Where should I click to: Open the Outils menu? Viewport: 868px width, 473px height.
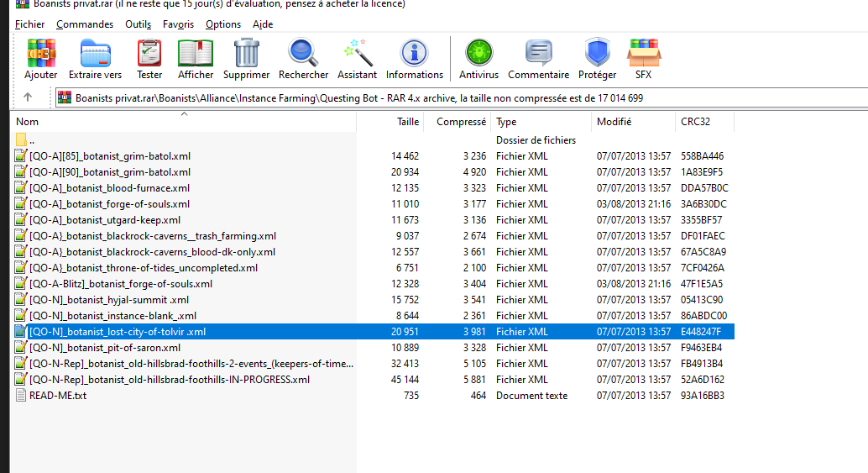coord(138,24)
